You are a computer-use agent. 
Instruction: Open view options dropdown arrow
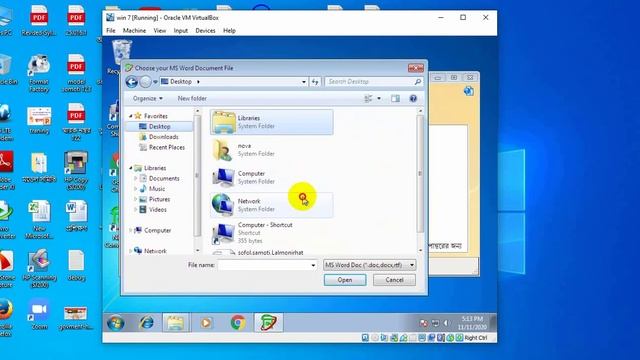click(379, 98)
